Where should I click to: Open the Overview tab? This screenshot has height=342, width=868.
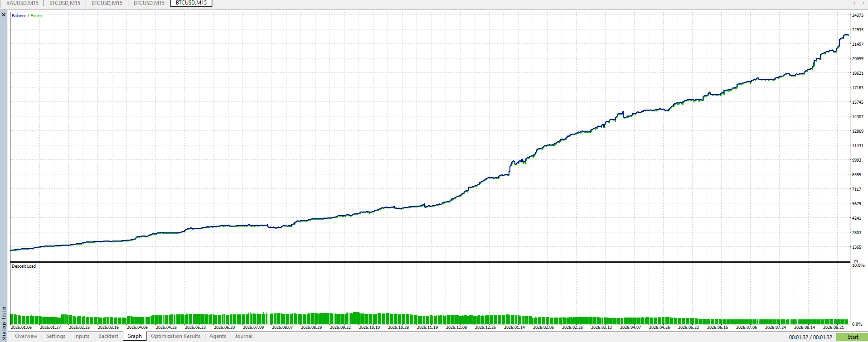tap(26, 336)
